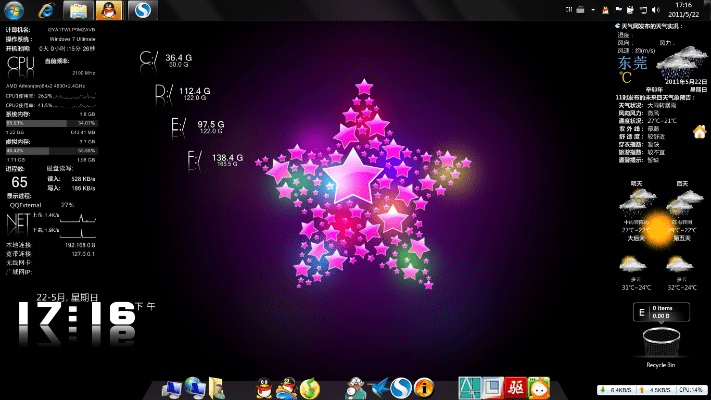This screenshot has width=711, height=400.
Task: Click the large current weather rain cloud
Action: [x=682, y=63]
